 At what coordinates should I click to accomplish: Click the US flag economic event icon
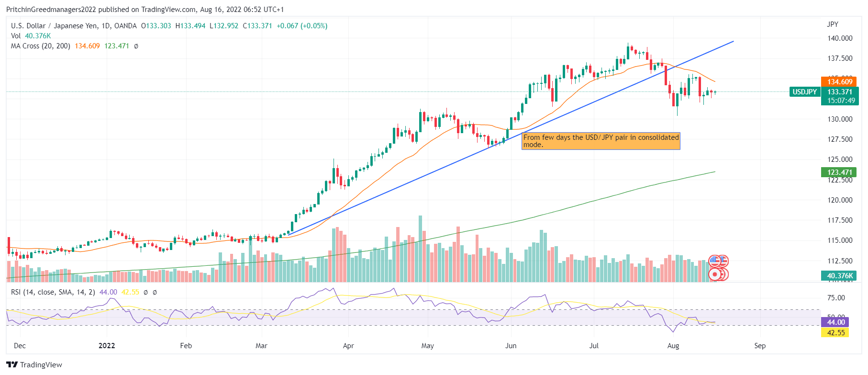(x=714, y=261)
